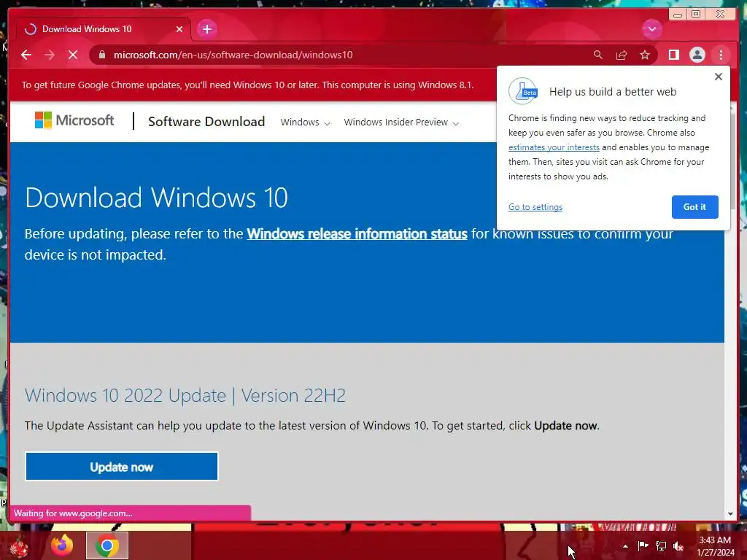Image resolution: width=747 pixels, height=560 pixels.
Task: Click the page scrollbar down arrow
Action: [730, 514]
